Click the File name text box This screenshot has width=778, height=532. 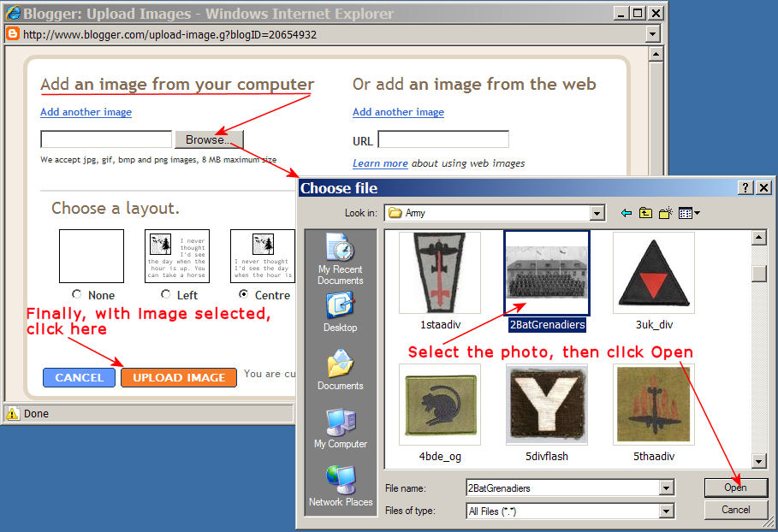(x=563, y=488)
